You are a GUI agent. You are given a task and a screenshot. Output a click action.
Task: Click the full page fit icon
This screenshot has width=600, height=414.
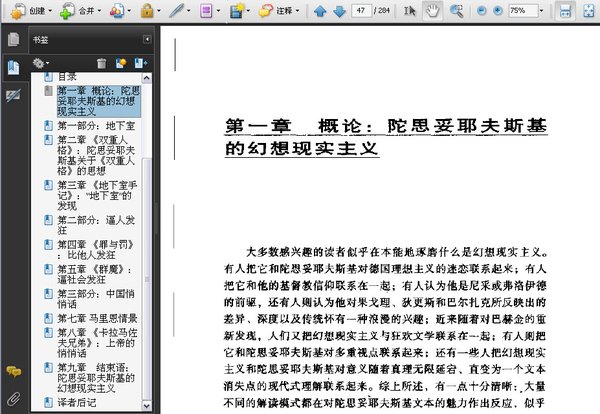click(x=589, y=11)
